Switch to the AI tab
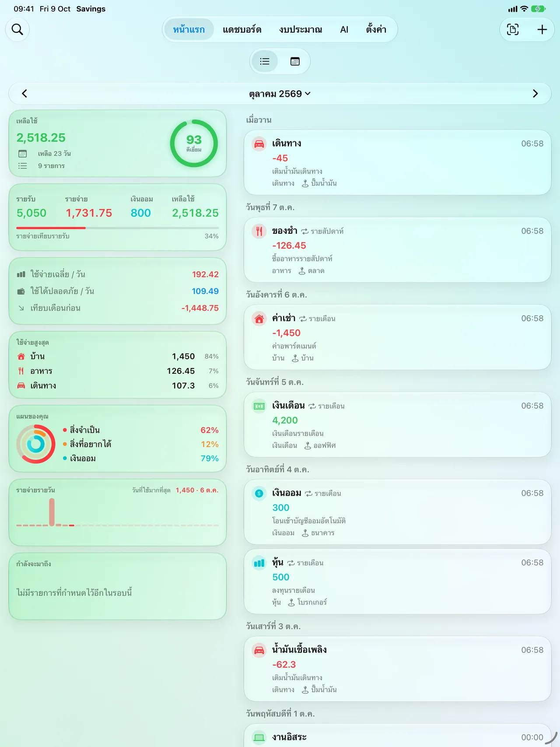Screen dimensions: 560x747 344,29
